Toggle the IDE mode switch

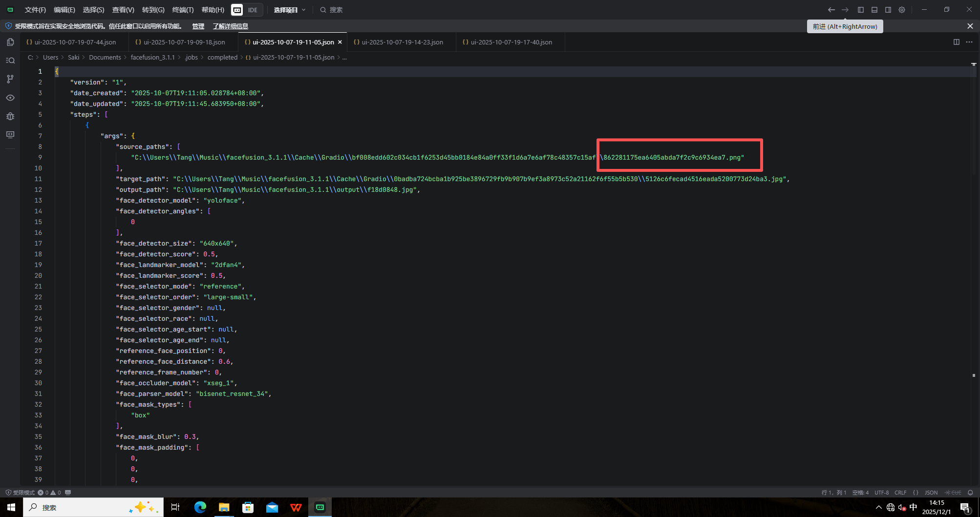pyautogui.click(x=247, y=10)
